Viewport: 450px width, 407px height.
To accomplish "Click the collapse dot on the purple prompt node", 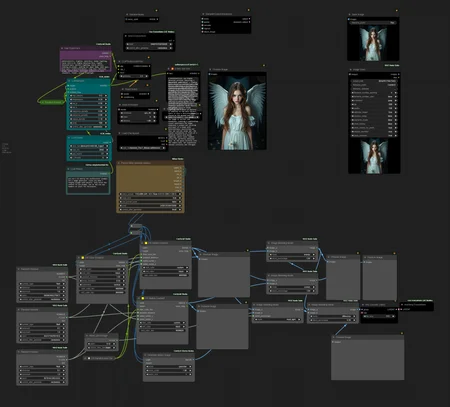I will coord(62,48).
